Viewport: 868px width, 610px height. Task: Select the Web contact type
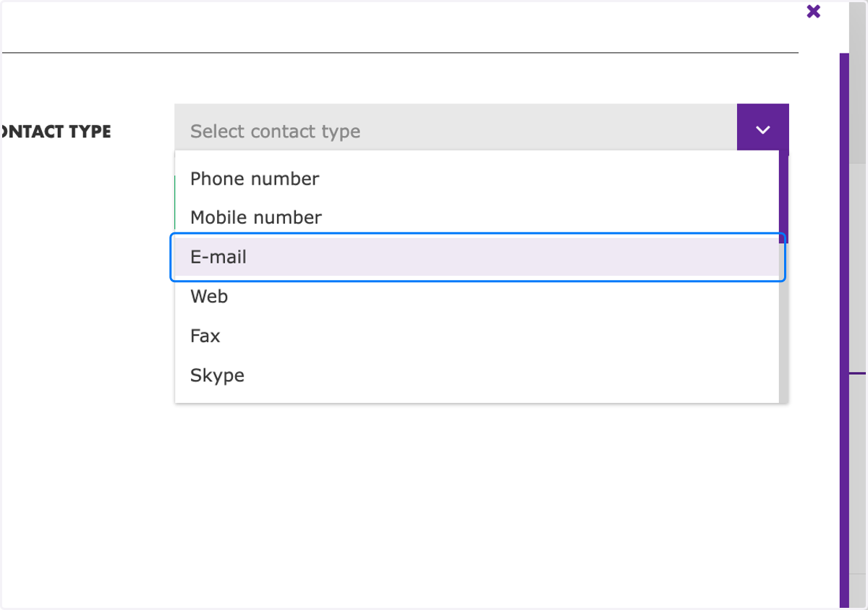click(x=477, y=297)
